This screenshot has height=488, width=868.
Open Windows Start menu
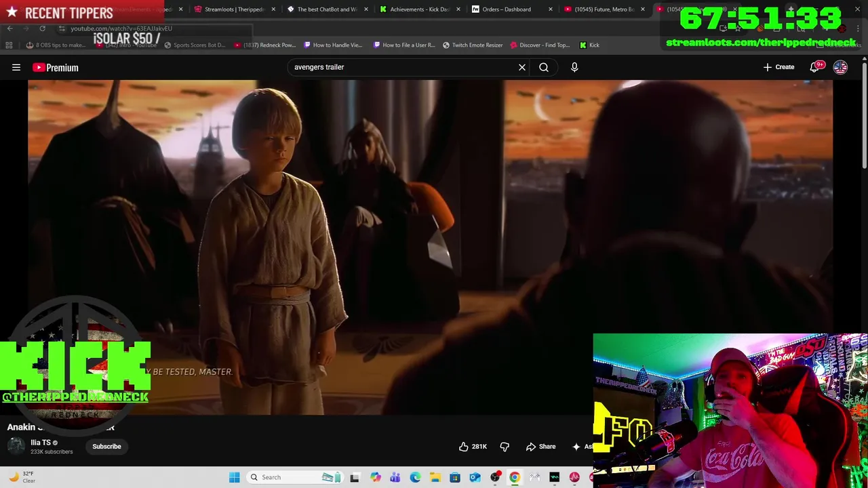(x=234, y=477)
